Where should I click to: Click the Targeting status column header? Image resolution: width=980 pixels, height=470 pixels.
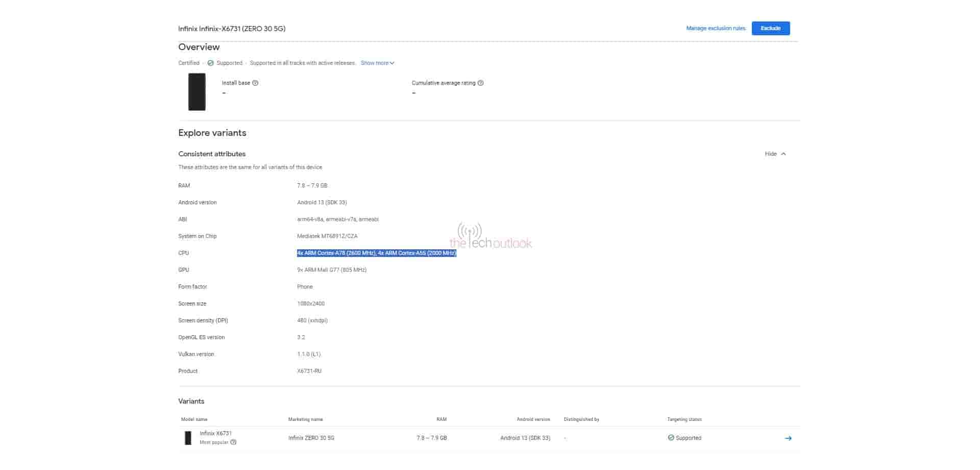coord(684,419)
